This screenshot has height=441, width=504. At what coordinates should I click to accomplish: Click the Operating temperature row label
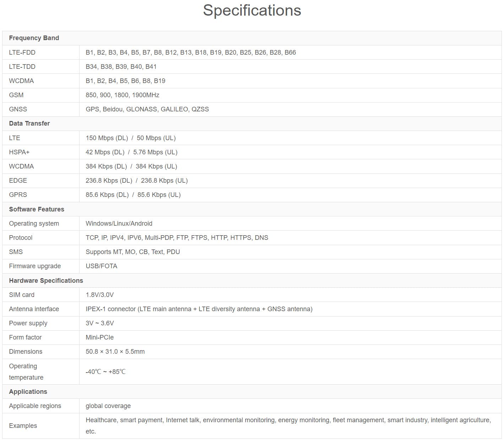pos(26,372)
